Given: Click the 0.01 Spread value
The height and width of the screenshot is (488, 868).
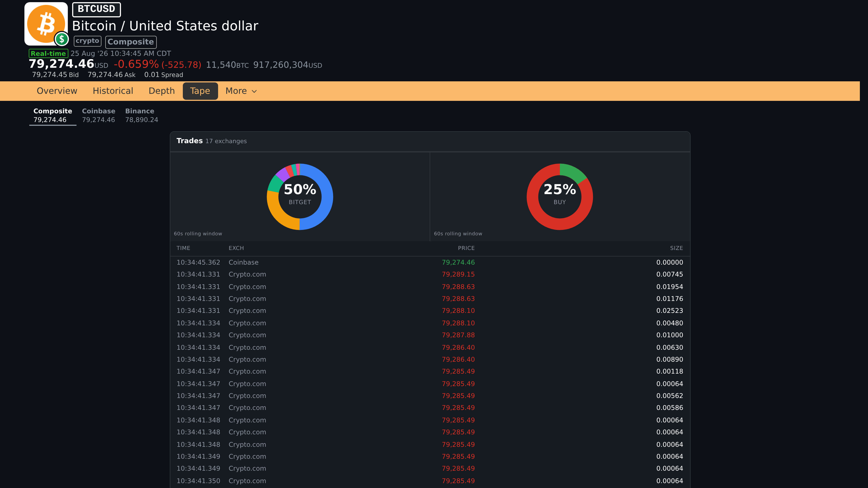Looking at the screenshot, I should pos(164,75).
